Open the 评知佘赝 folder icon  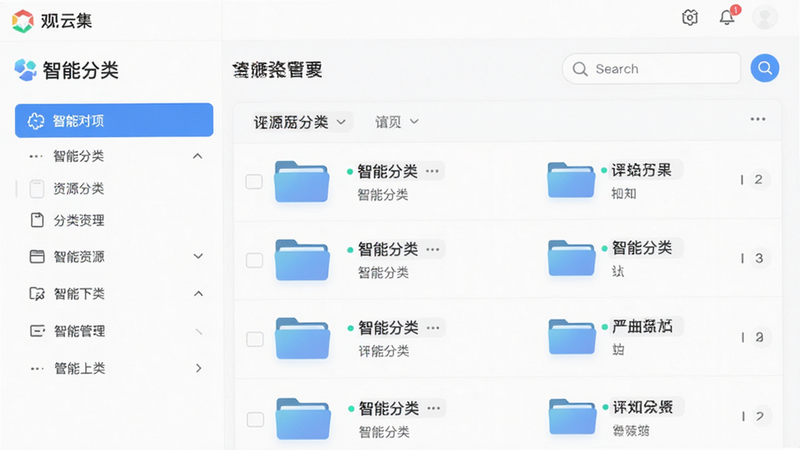(x=572, y=417)
